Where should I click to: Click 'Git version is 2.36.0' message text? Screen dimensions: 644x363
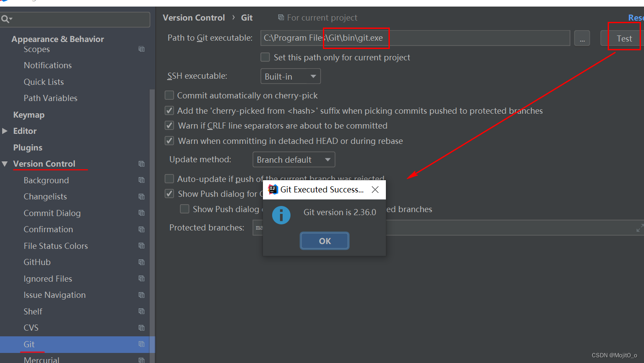coord(340,212)
